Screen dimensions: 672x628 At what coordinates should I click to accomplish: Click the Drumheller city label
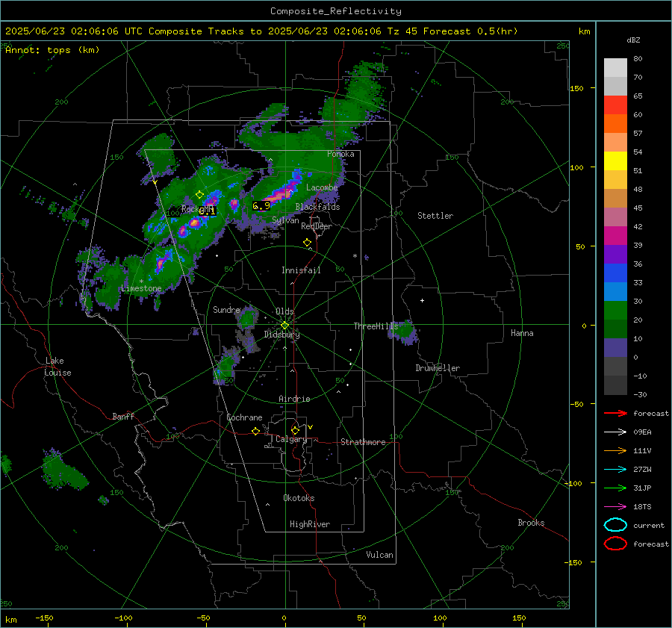point(438,368)
